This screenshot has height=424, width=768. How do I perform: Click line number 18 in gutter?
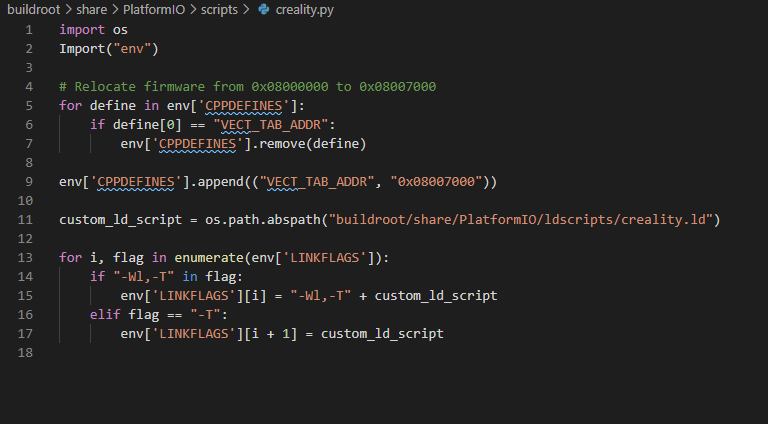tap(25, 353)
